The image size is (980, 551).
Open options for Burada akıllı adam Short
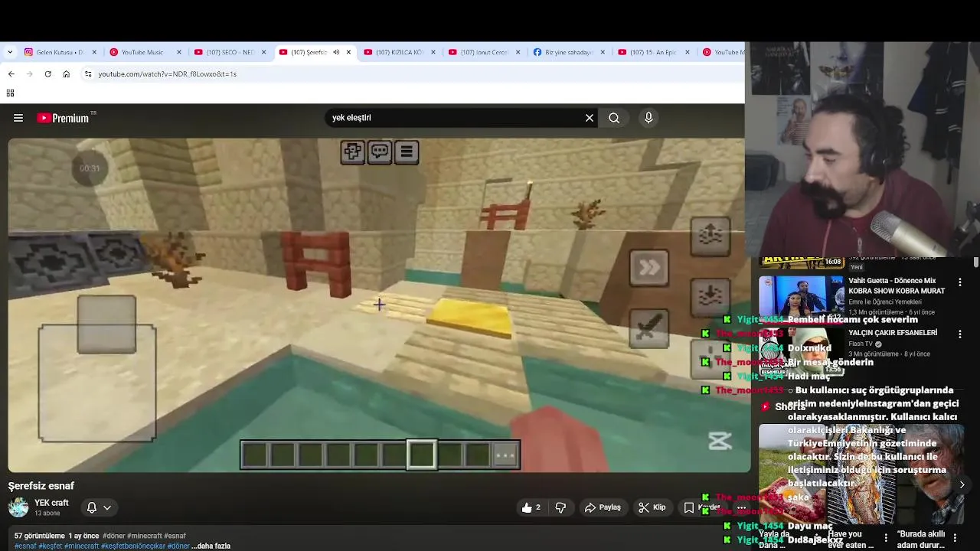click(x=955, y=538)
